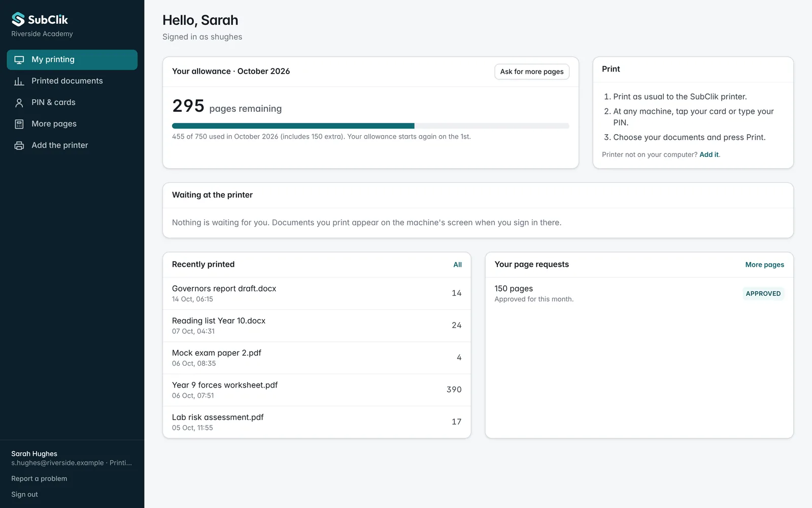
Task: Click the Add the printer icon
Action: coord(19,146)
